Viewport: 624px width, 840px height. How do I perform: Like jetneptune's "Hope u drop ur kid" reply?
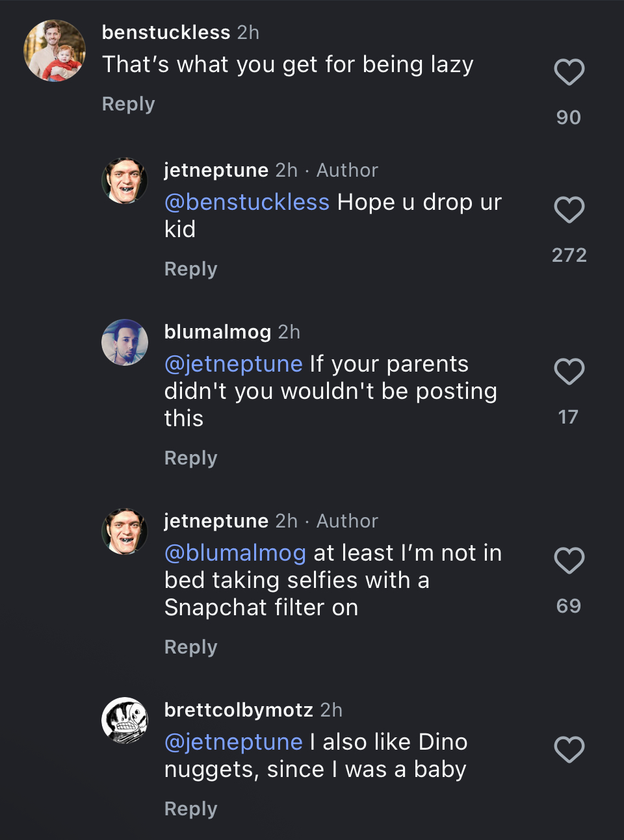[x=569, y=210]
